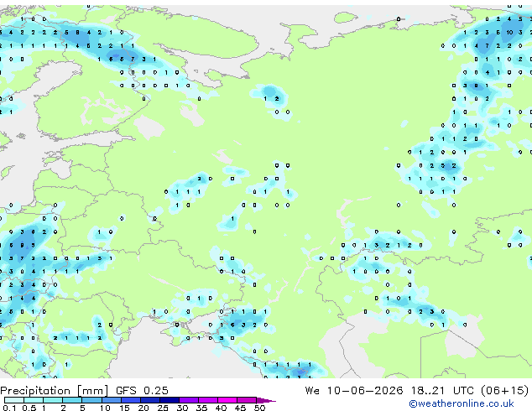
Task: Click the "40" legend scale number
Action: tap(221, 408)
